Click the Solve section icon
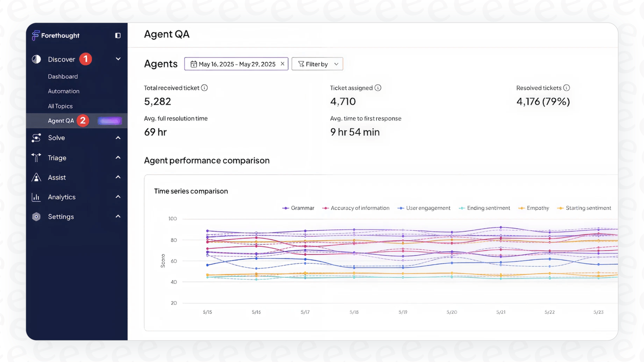Screen dimensions: 644x362 tap(36, 138)
